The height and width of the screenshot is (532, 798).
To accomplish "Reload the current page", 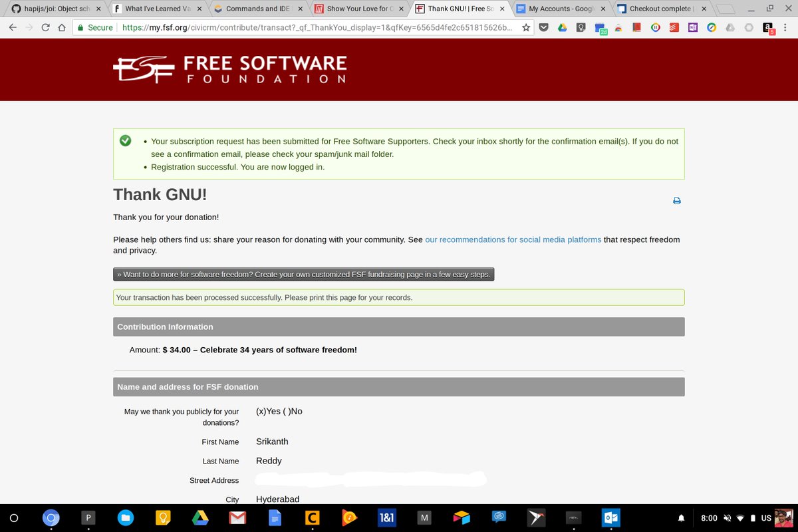I will click(x=45, y=28).
